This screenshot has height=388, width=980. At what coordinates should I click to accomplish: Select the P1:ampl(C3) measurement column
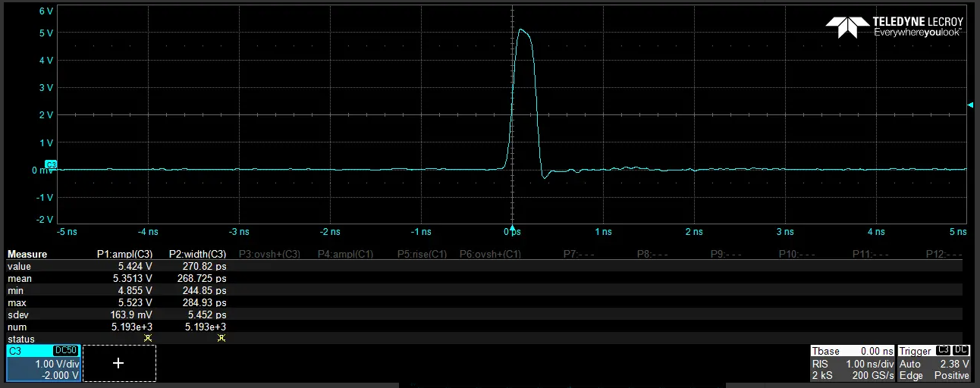124,254
